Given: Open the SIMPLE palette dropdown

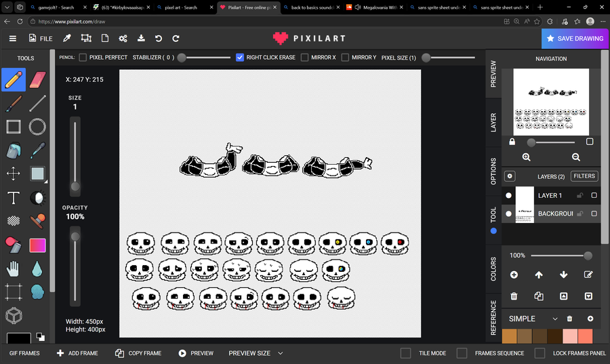Looking at the screenshot, I should tap(533, 319).
